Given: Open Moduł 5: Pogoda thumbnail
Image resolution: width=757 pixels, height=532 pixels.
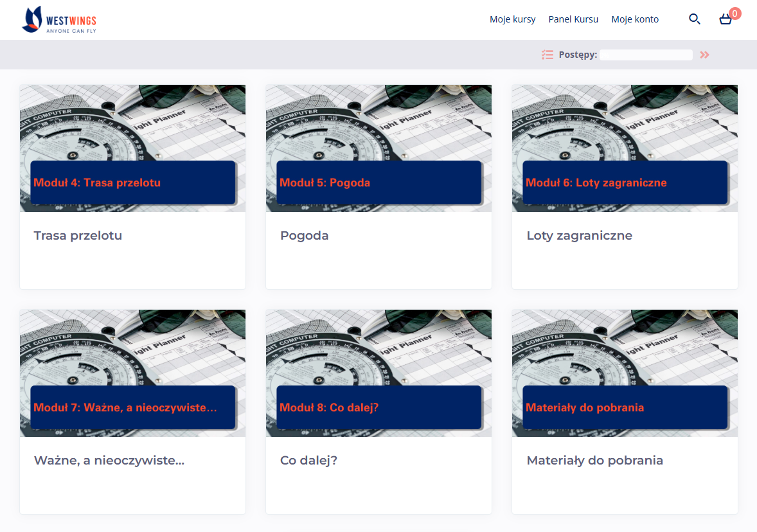Looking at the screenshot, I should [378, 148].
